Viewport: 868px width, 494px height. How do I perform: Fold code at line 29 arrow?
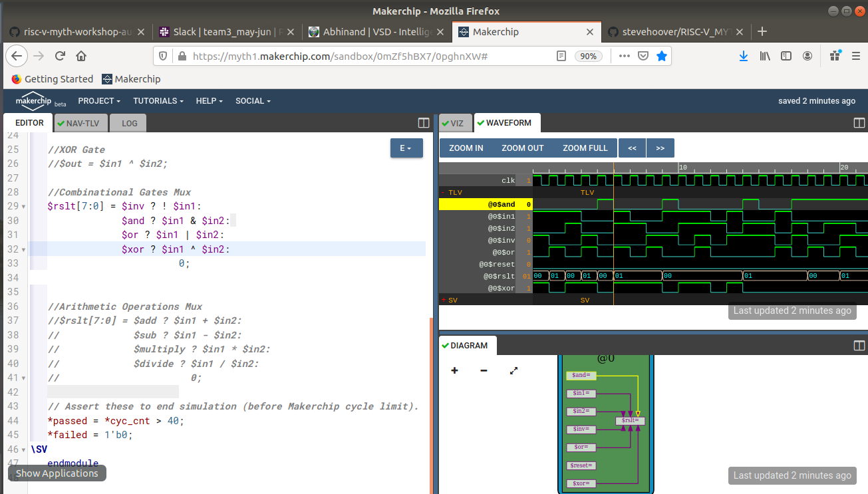[x=25, y=207]
